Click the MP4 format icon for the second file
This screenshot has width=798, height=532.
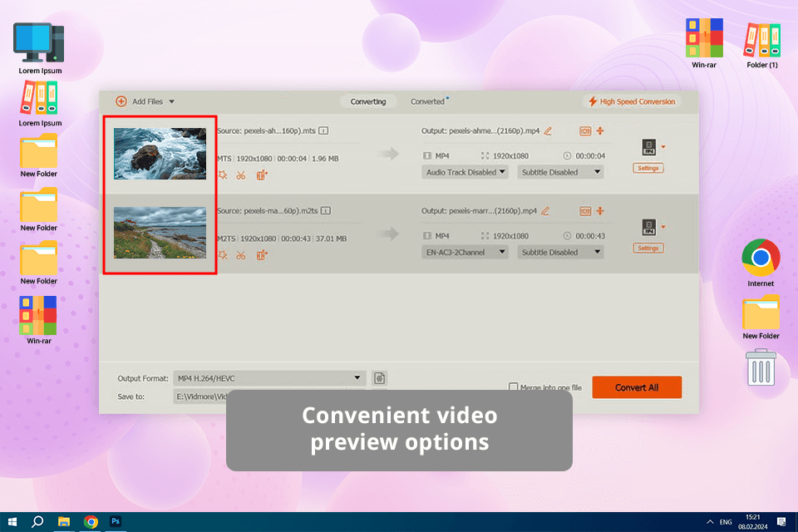tap(649, 227)
